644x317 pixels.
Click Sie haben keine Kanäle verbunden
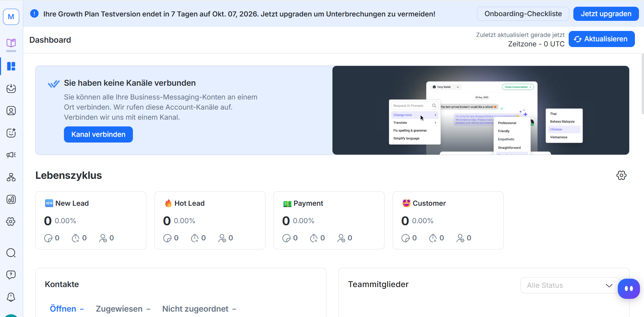tap(130, 83)
